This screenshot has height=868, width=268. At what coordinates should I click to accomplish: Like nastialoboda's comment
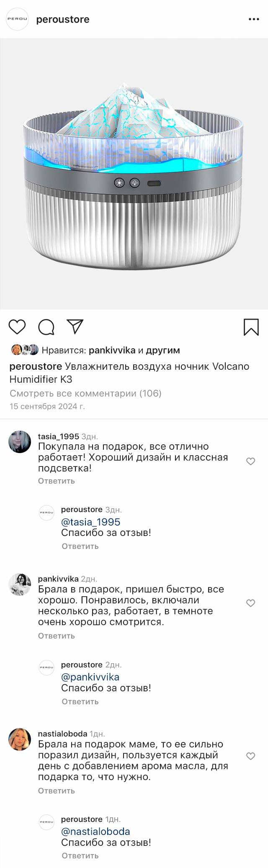coord(250,756)
